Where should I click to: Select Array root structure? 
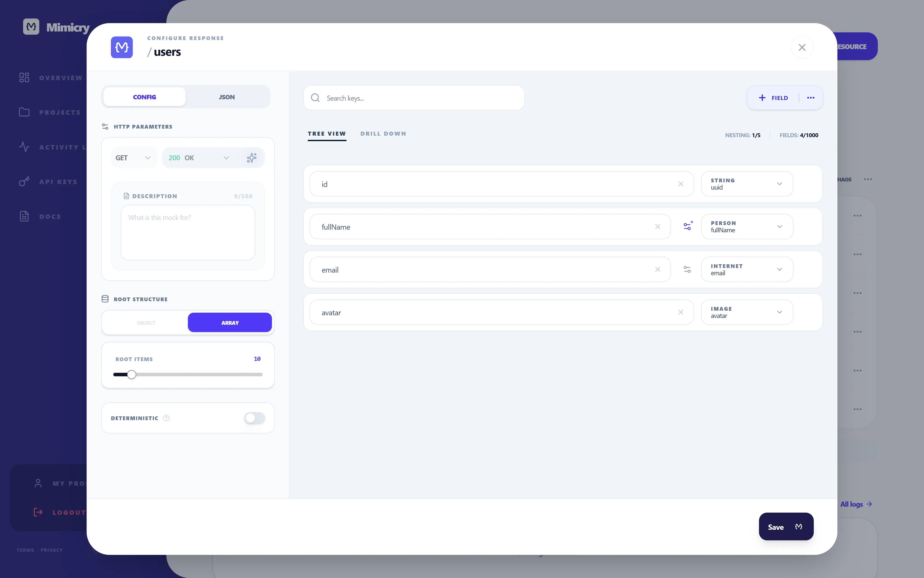point(230,323)
